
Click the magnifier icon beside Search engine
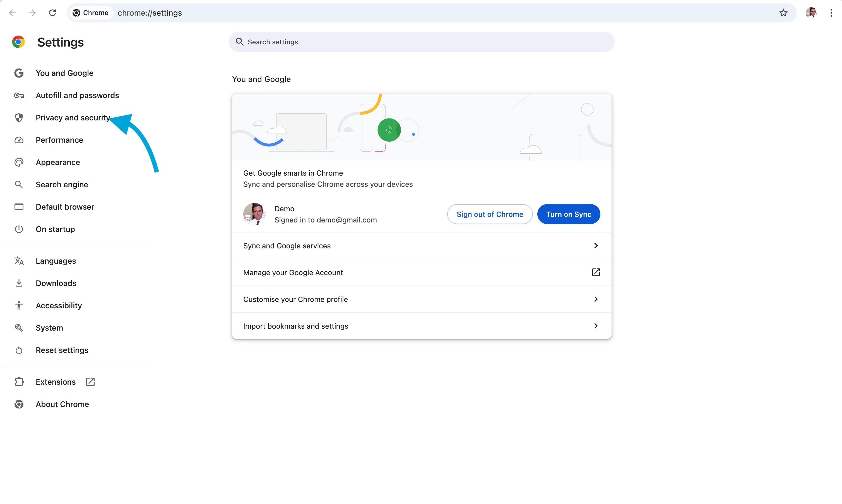tap(19, 185)
